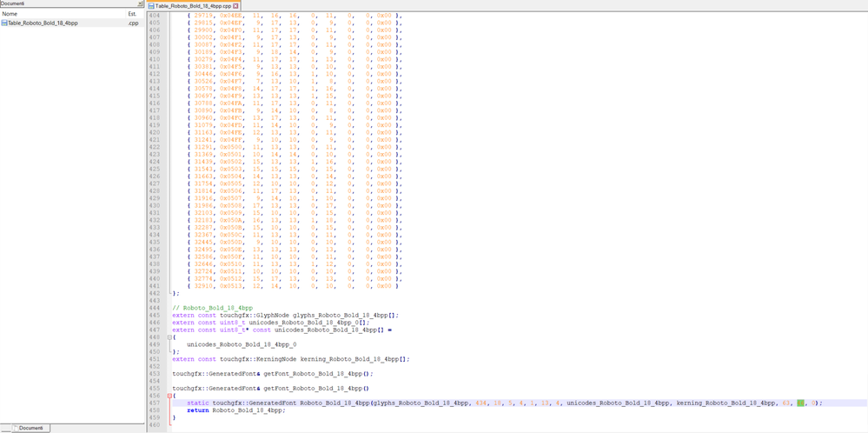Screen dimensions: 868x433
Task: Click the green highlighted value on line 457
Action: point(800,403)
